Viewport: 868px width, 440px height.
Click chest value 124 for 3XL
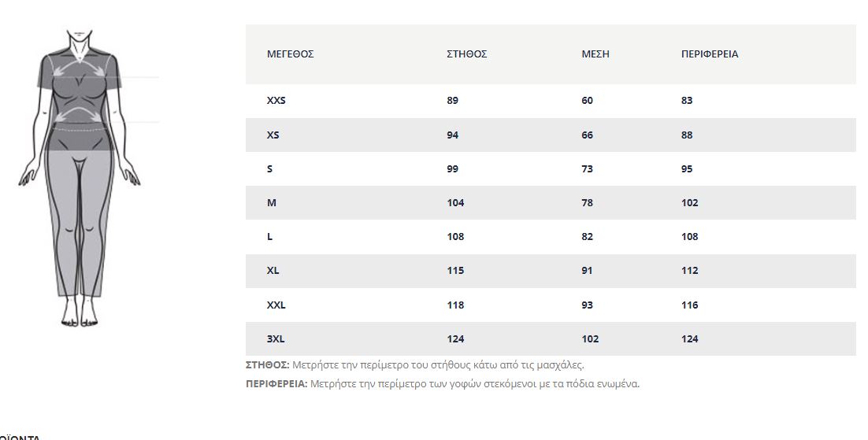tap(455, 338)
